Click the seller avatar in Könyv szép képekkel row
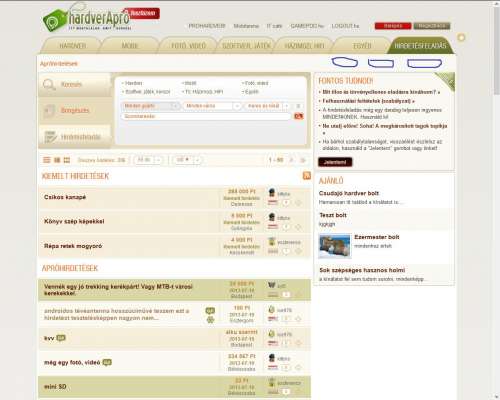500x400 pixels. 272,217
